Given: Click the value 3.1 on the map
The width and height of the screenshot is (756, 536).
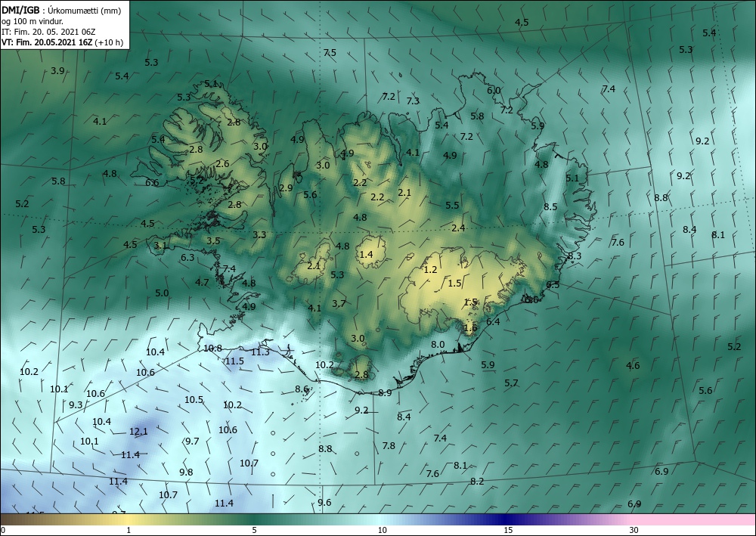Looking at the screenshot, I should (160, 246).
